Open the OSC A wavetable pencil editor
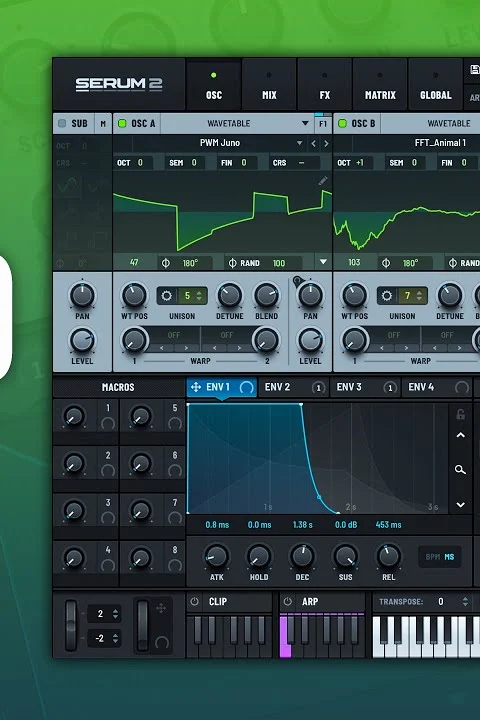Viewport: 480px width, 720px height. pos(323,180)
